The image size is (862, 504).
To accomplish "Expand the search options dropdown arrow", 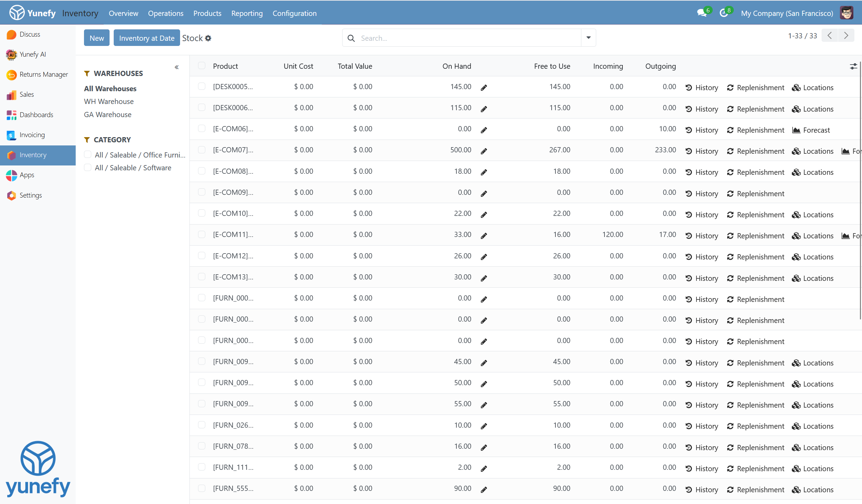I will click(x=588, y=38).
